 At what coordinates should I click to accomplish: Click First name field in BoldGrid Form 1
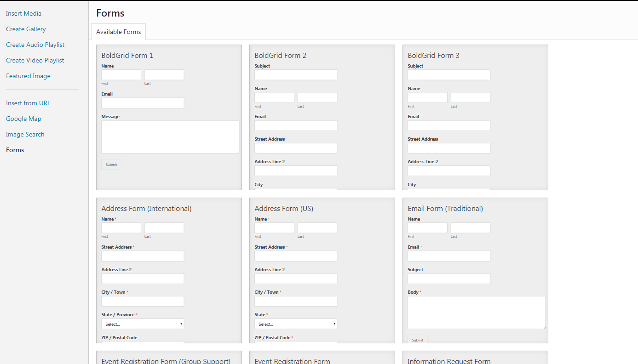121,75
